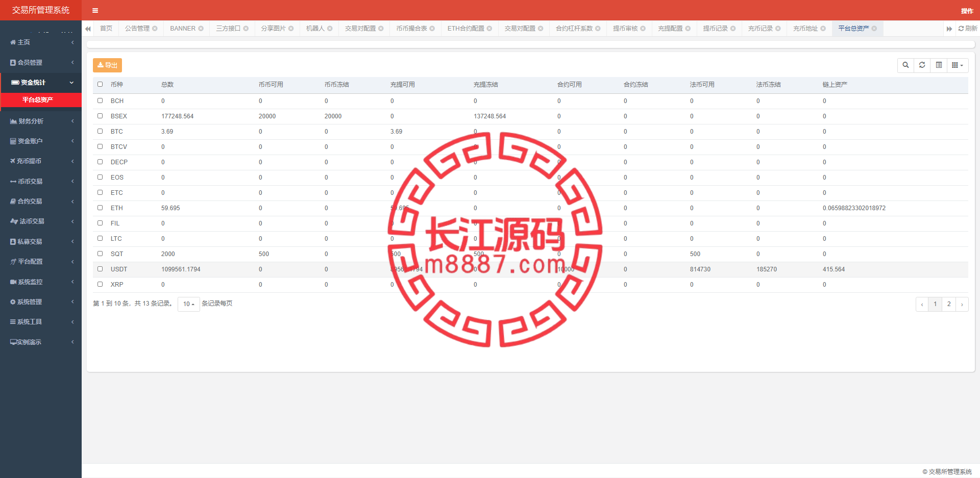Expand the 系统工具 sidebar menu
Screen dimensions: 980x478
click(x=41, y=321)
